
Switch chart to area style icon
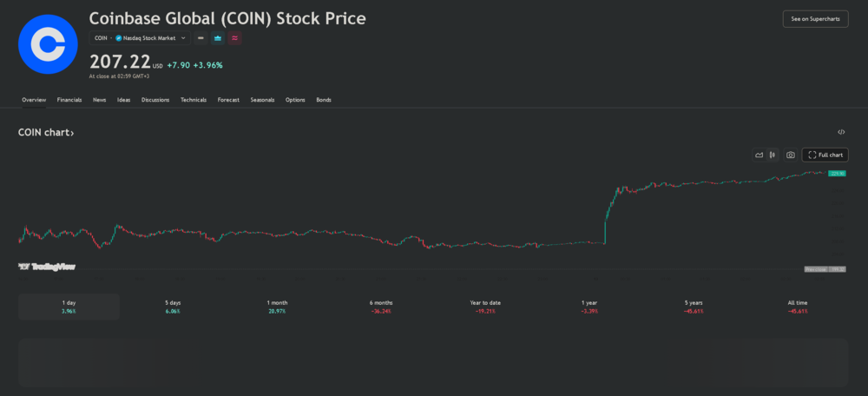click(x=759, y=155)
